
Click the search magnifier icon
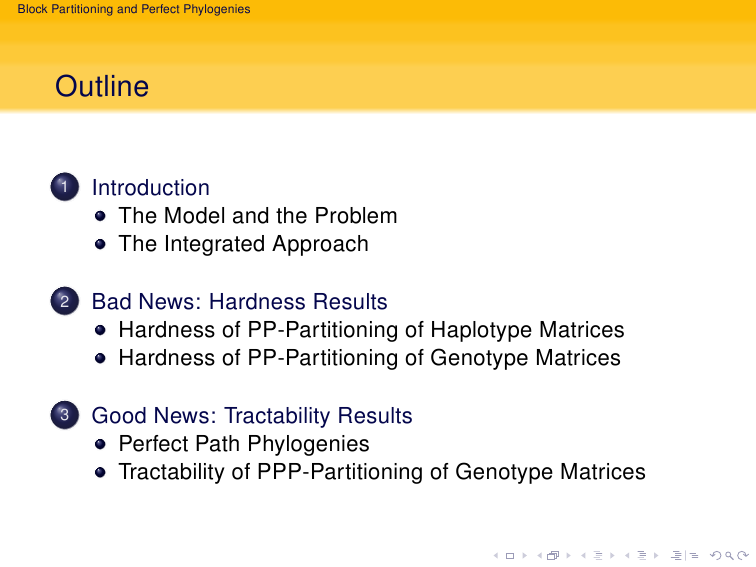(x=729, y=556)
